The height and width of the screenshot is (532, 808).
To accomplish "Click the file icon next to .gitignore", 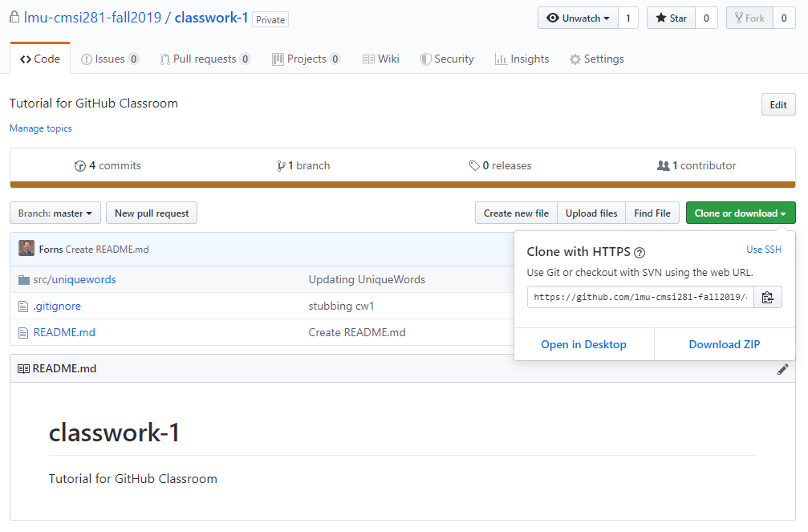I will [x=23, y=307].
